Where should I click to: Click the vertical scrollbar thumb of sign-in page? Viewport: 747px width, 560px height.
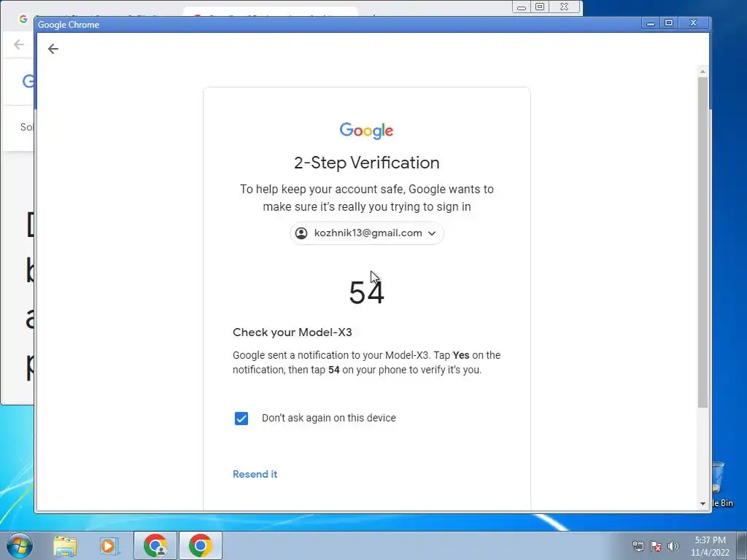coord(703,242)
